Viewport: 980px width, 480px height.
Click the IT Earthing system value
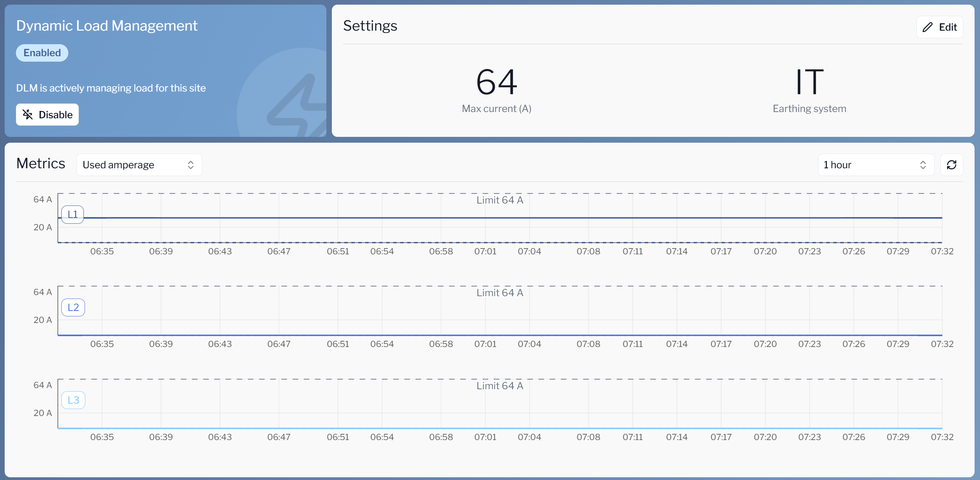coord(809,82)
